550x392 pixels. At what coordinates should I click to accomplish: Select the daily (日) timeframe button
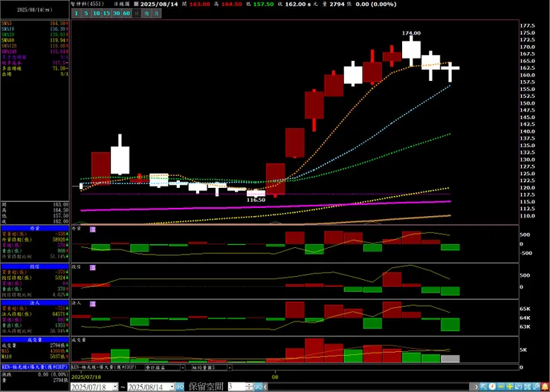137,13
